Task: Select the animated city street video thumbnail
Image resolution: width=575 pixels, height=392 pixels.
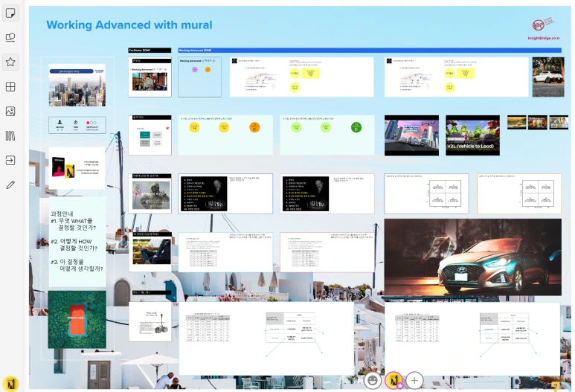Action: (x=411, y=135)
